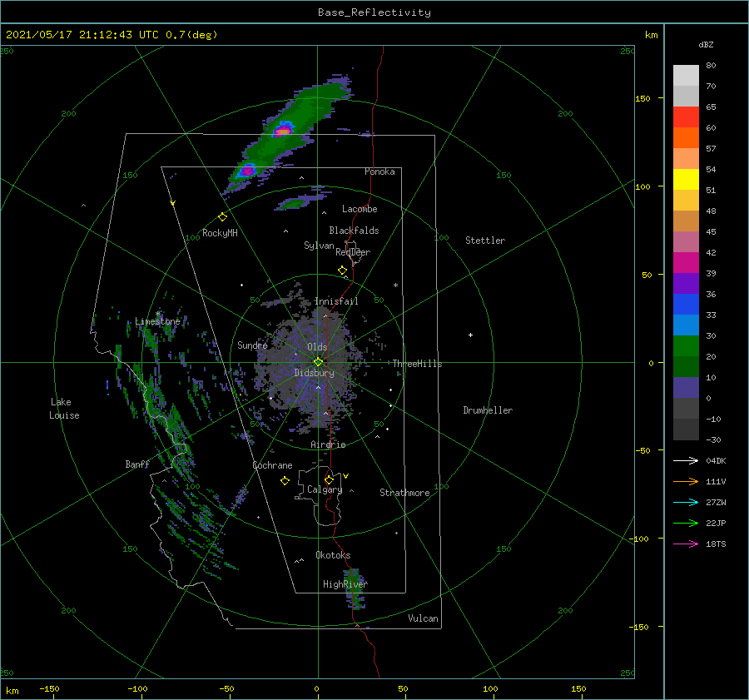The width and height of the screenshot is (749, 700).
Task: Click the pink high-reflectivity storm core near top
Action: (283, 130)
